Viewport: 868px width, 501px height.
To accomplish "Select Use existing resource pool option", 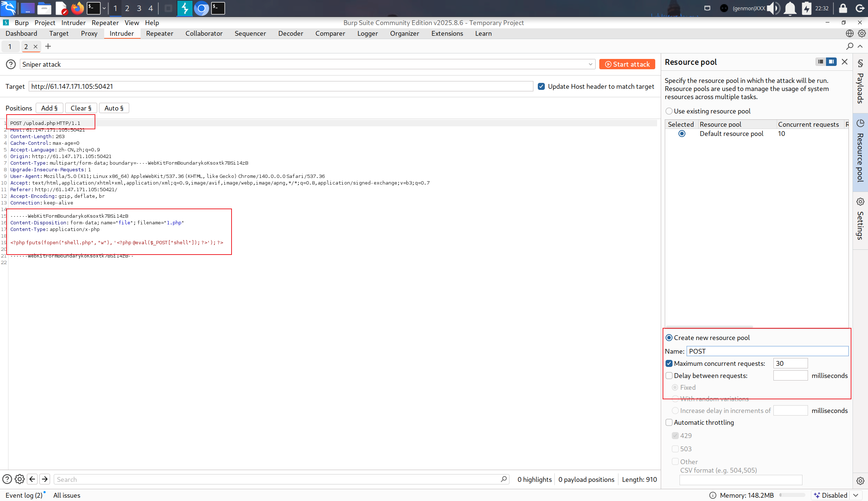I will click(669, 111).
